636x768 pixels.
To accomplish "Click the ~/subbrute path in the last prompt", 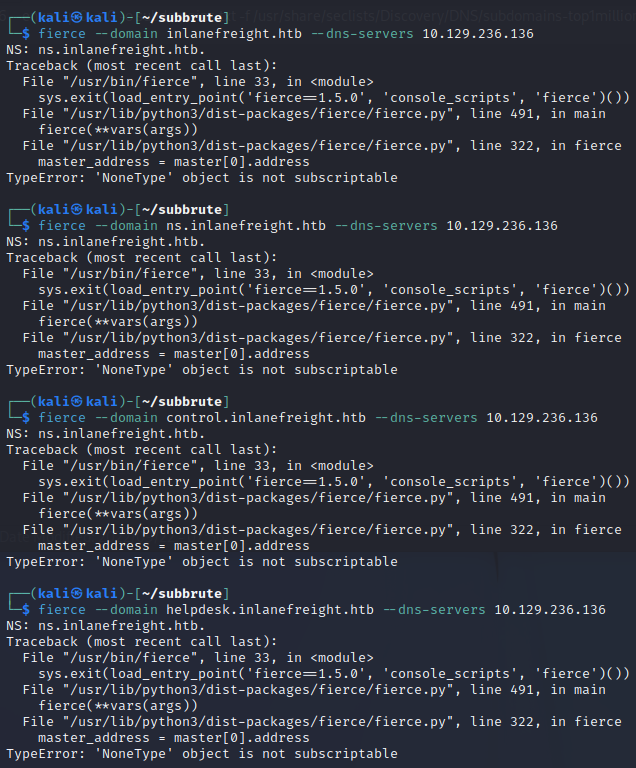I will coord(187,594).
